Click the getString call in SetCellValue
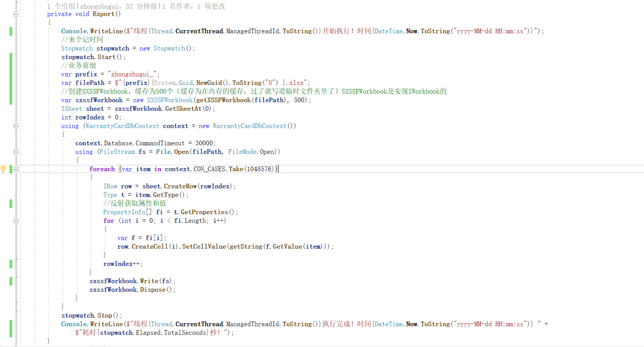644x347 pixels. (246, 247)
